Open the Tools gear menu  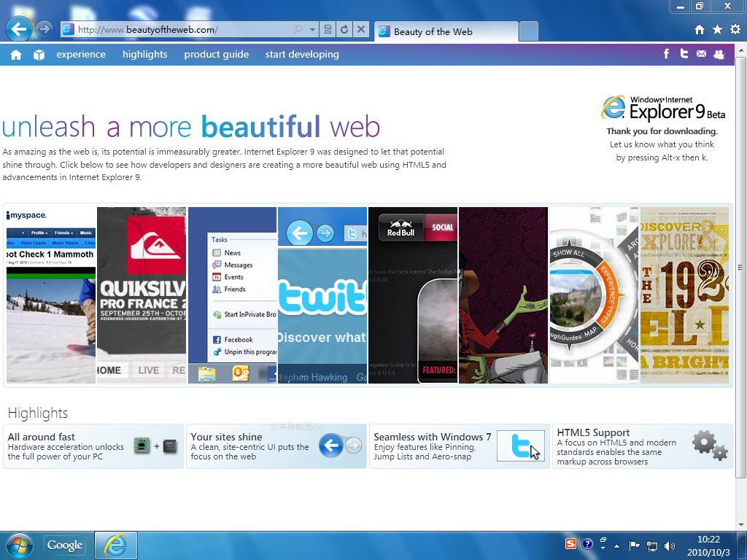click(x=735, y=29)
